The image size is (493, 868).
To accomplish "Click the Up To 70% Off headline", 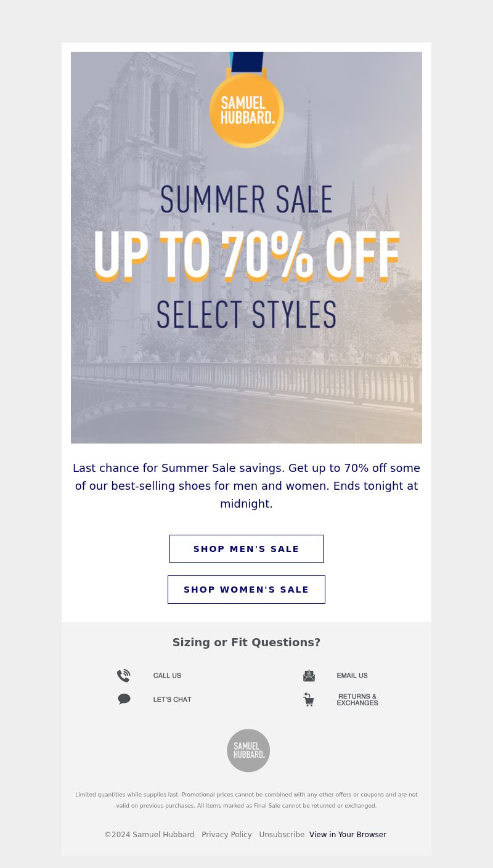I will (x=246, y=255).
